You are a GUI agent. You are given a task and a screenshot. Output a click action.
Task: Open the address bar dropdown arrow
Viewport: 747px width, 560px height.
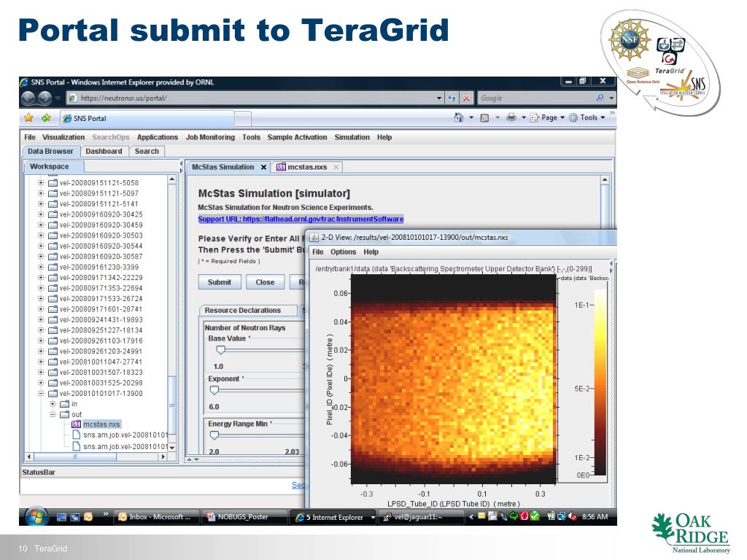439,98
